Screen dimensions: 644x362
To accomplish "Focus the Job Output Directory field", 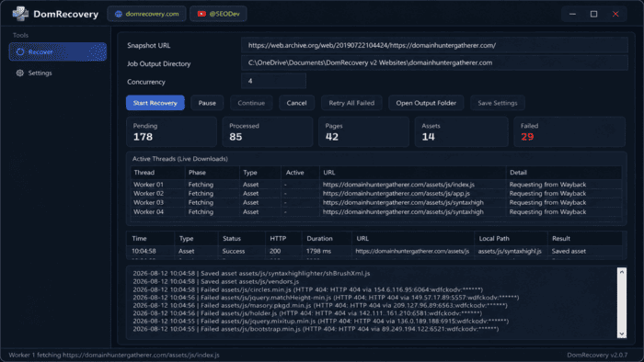I will (434, 62).
